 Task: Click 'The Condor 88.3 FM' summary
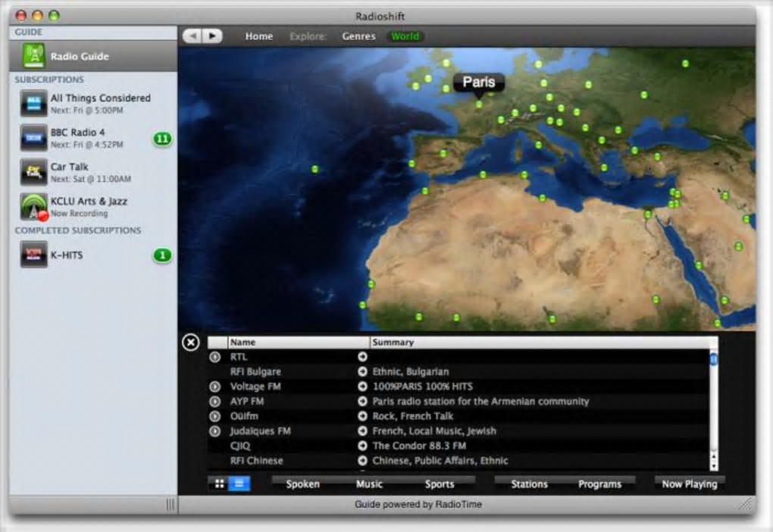(419, 446)
